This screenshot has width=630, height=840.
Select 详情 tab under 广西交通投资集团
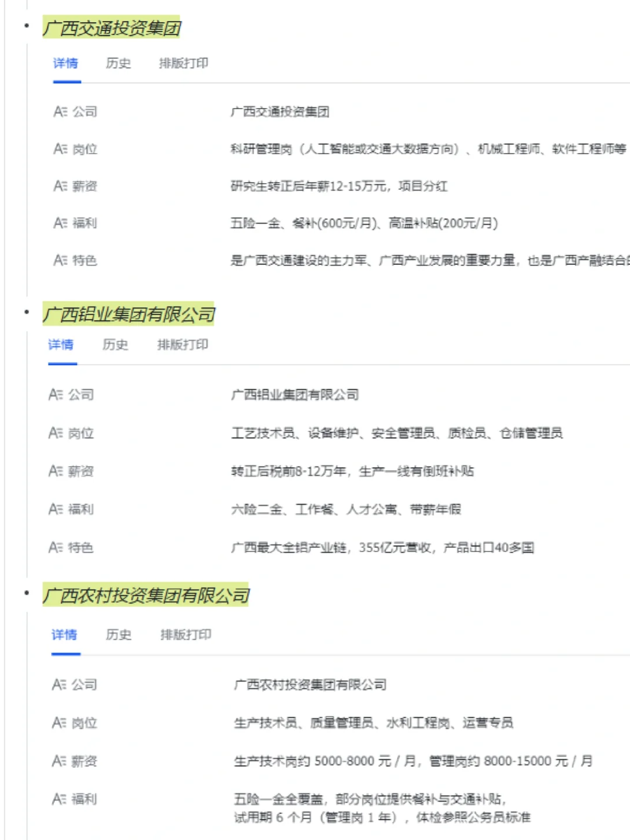pyautogui.click(x=66, y=63)
